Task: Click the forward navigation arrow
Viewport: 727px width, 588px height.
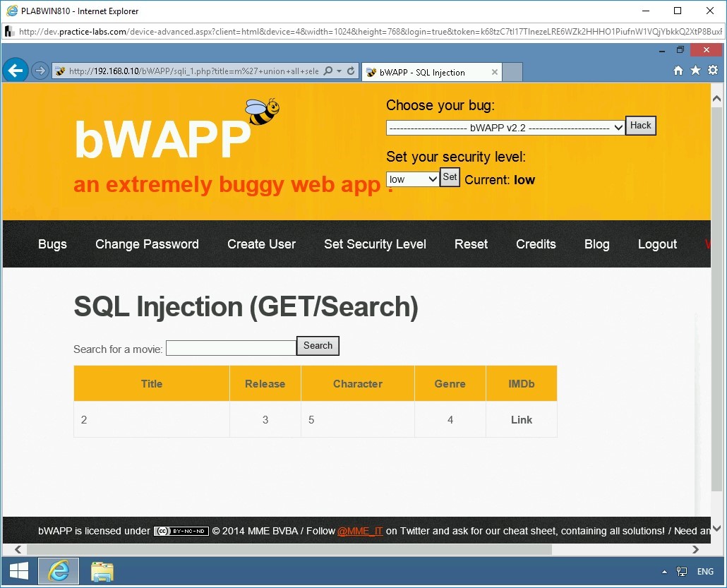Action: point(40,70)
